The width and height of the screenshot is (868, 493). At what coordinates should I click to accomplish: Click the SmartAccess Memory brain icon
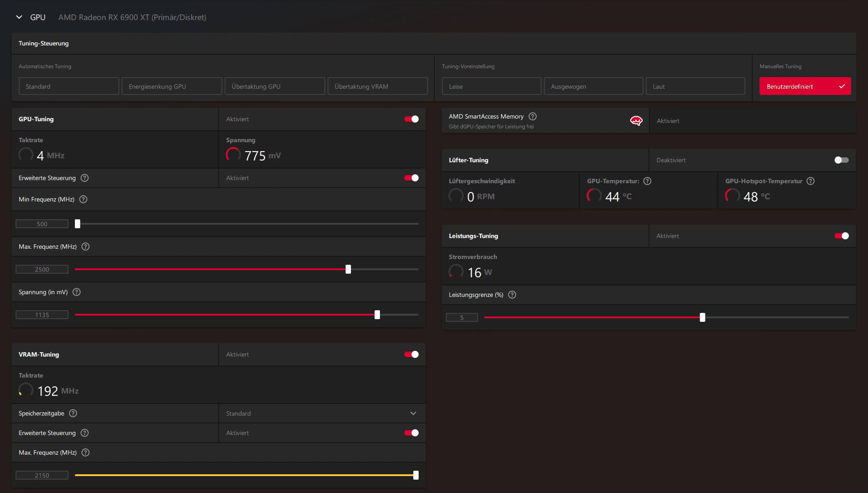pos(636,121)
